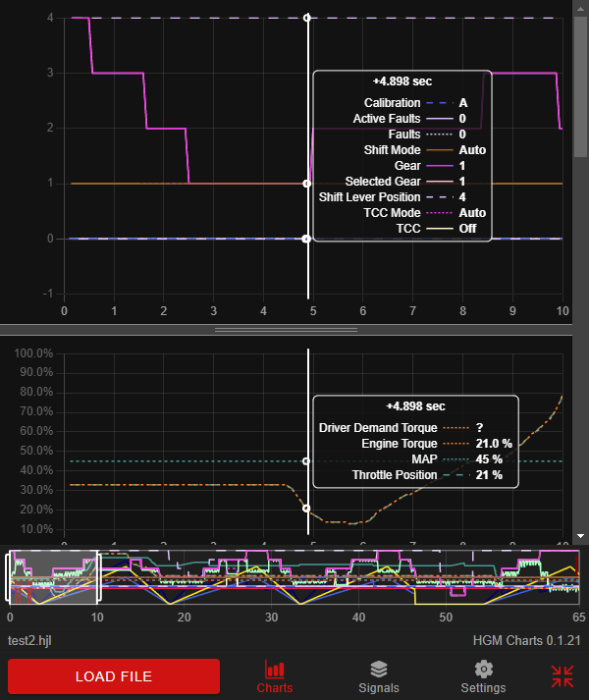This screenshot has height=700, width=589.
Task: Open the Signals layers icon
Action: (x=378, y=670)
